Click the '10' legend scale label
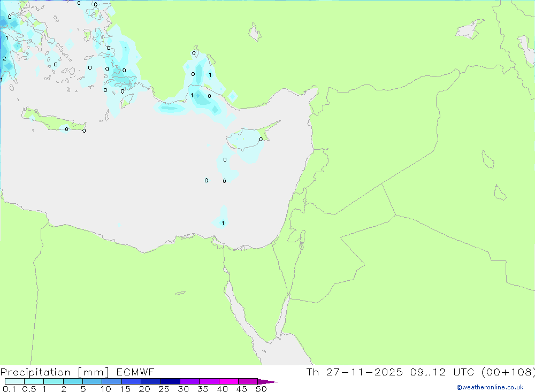 click(106, 389)
